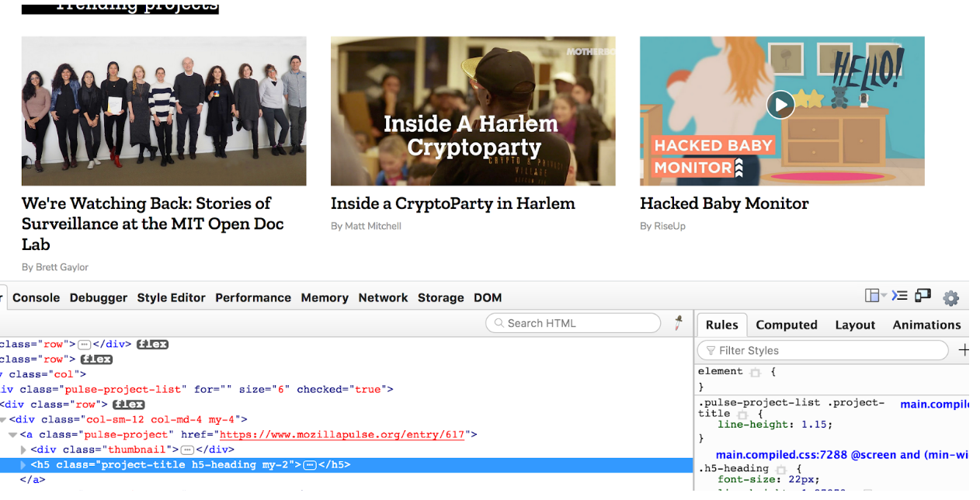Image resolution: width=980 pixels, height=500 pixels.
Task: Toggle the split console icon
Action: pyautogui.click(x=899, y=295)
